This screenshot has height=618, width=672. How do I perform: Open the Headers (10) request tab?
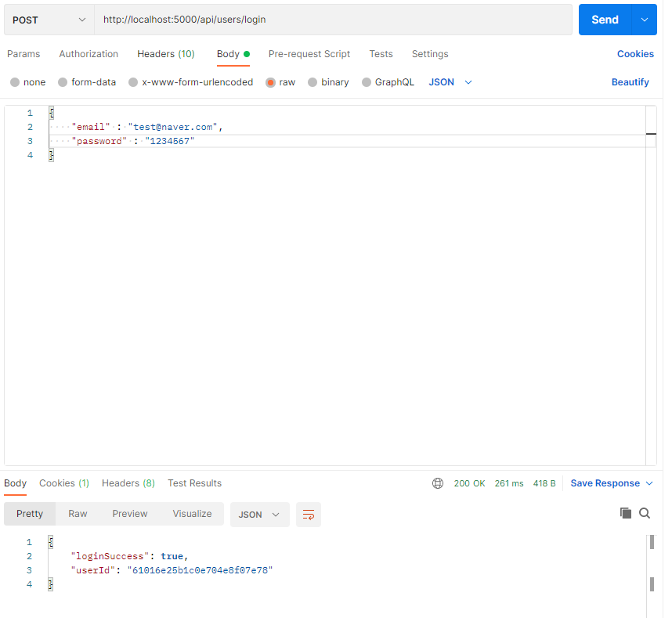pos(166,54)
